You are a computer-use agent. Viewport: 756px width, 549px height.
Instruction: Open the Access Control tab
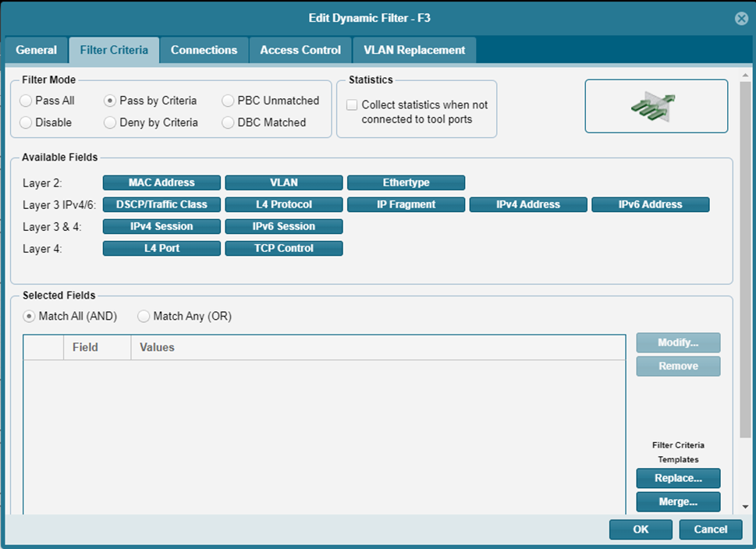tap(300, 50)
